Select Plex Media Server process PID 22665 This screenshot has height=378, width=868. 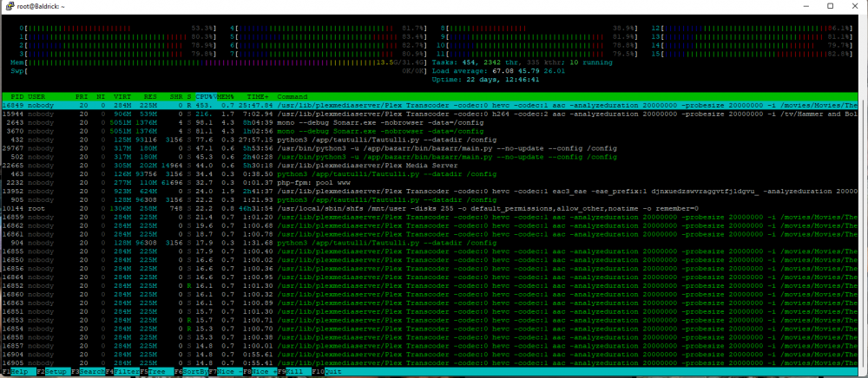(x=430, y=166)
